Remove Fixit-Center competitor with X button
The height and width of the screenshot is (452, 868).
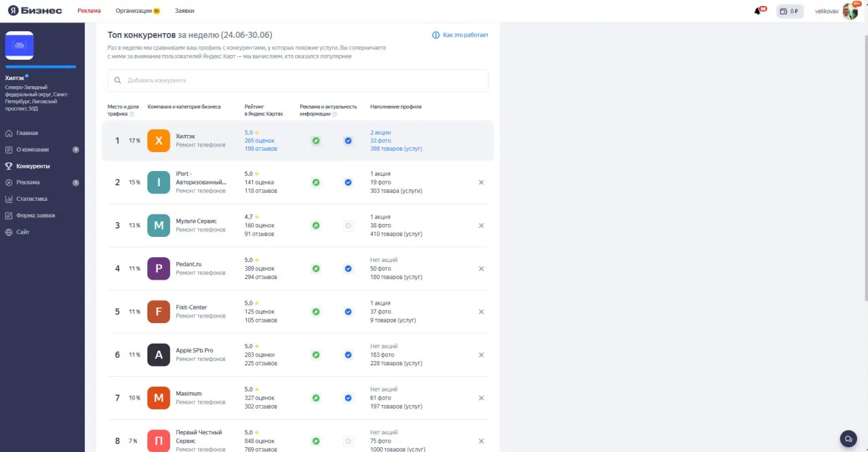point(481,312)
